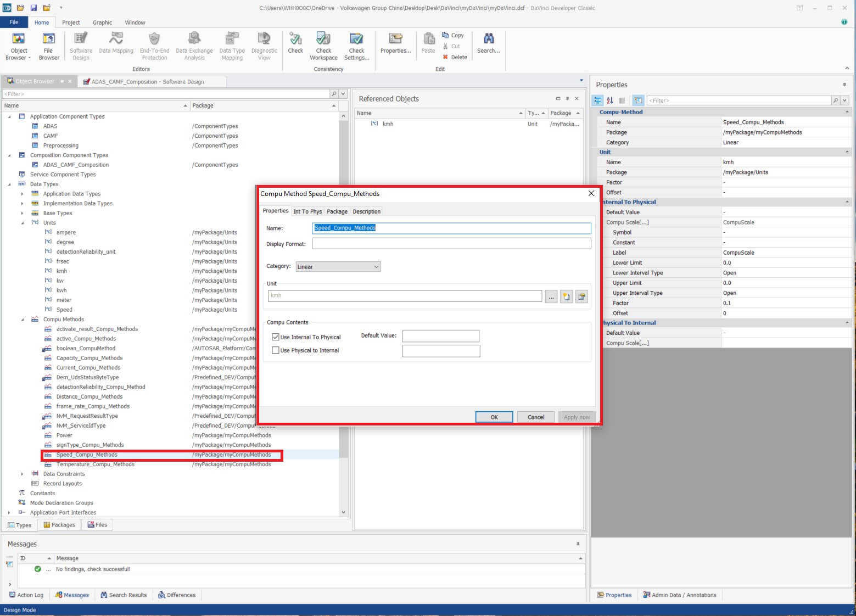Open the Category dropdown showing Linear
The image size is (856, 616).
338,267
